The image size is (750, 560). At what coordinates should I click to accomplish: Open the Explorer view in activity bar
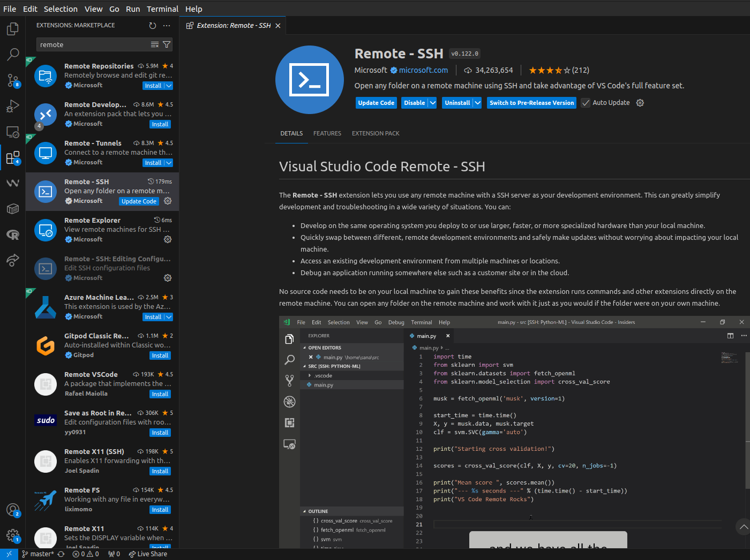pyautogui.click(x=13, y=28)
